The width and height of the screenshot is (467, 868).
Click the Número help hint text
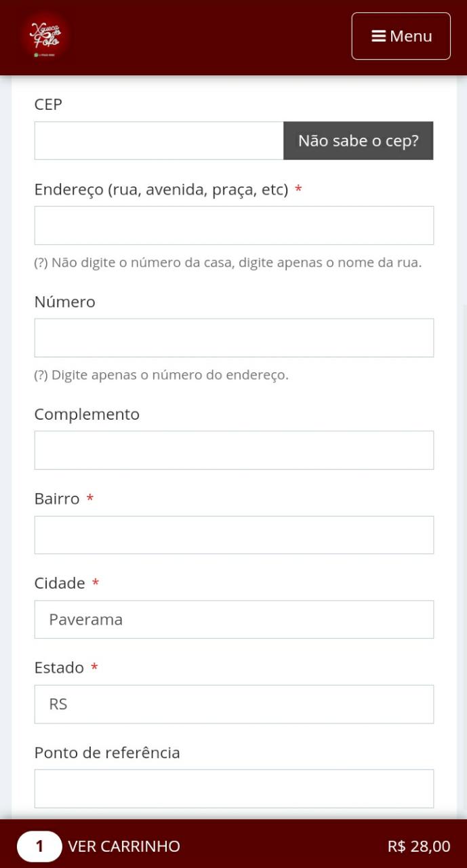point(161,375)
